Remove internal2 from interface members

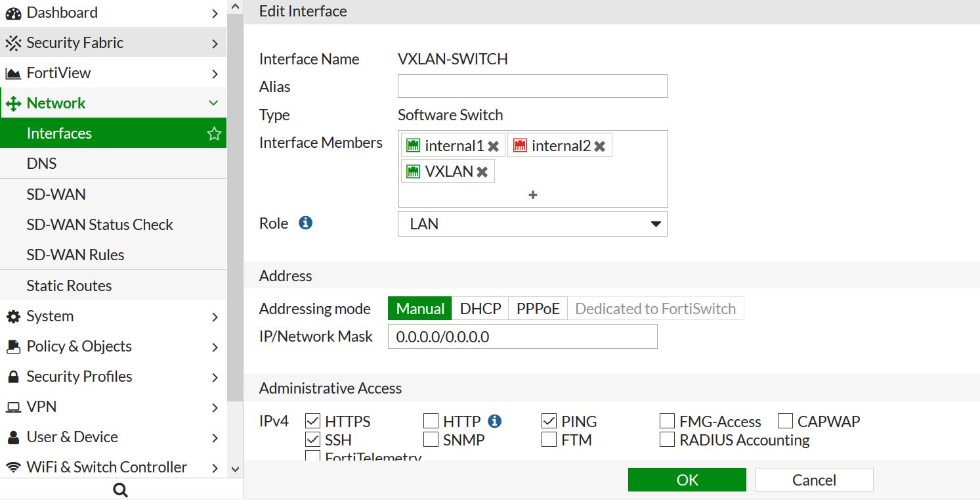pyautogui.click(x=600, y=147)
